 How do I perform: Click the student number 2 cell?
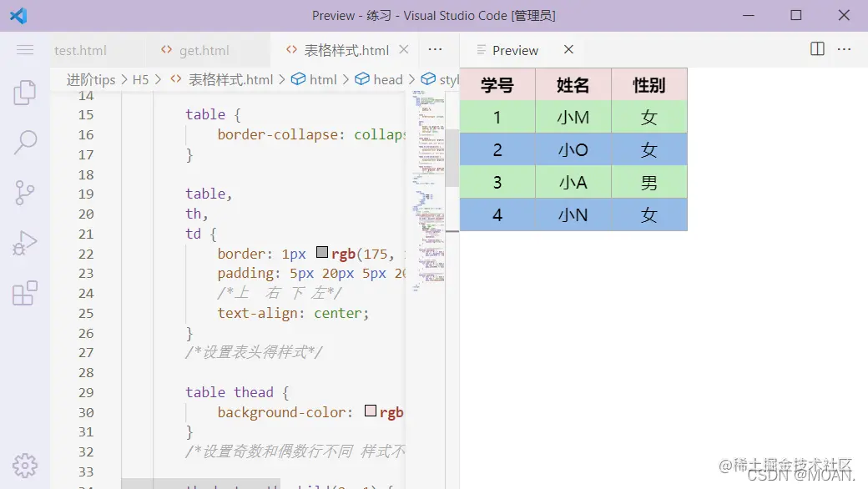point(497,150)
